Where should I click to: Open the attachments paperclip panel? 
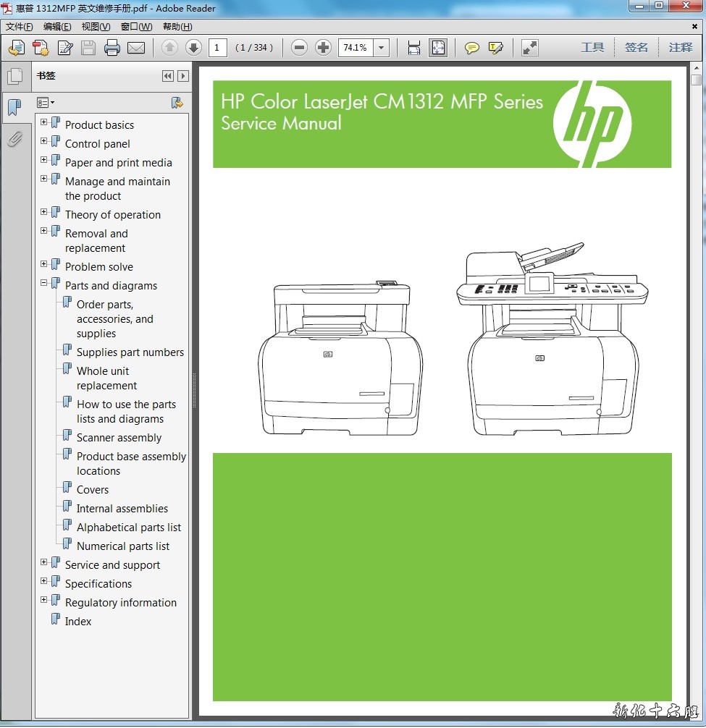[14, 138]
